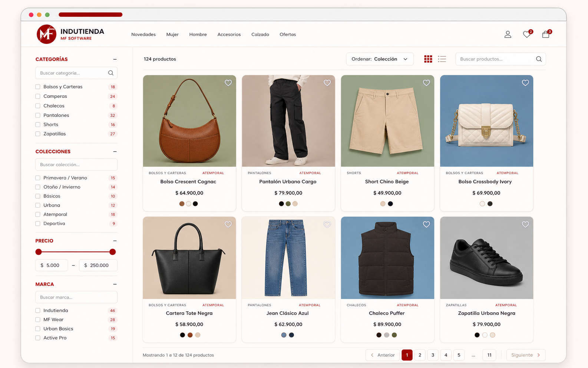Favorite the Bolso Crossbody Ivory
The image size is (588, 368).
[x=525, y=83]
